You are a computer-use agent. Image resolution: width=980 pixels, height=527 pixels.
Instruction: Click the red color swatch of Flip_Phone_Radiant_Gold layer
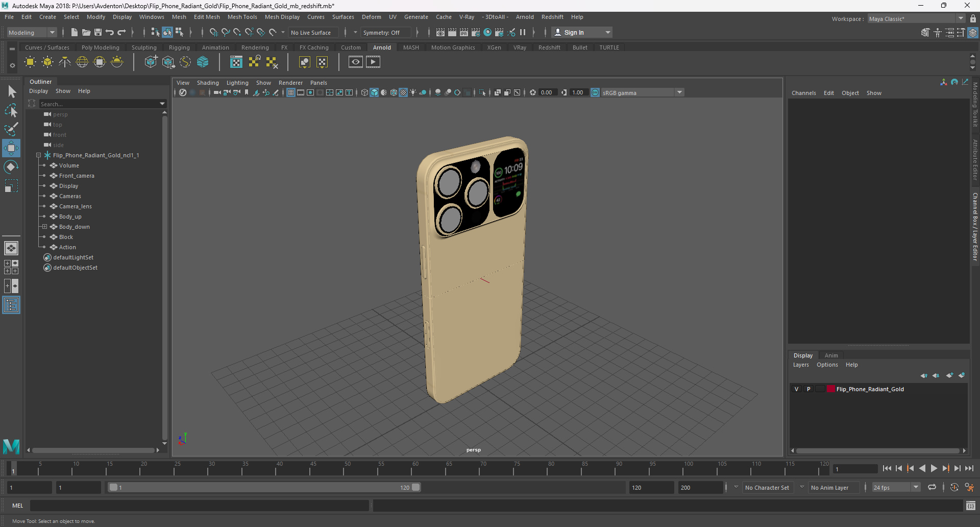click(830, 389)
